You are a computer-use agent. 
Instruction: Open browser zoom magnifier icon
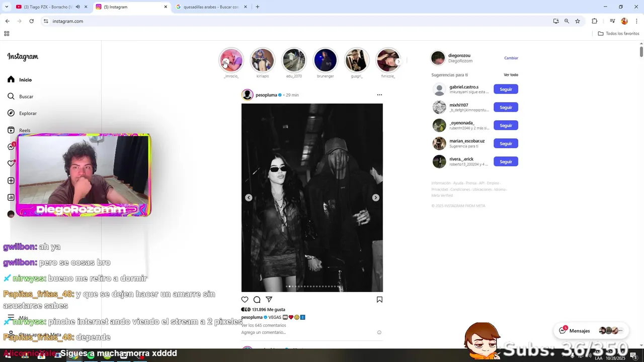[x=567, y=21]
